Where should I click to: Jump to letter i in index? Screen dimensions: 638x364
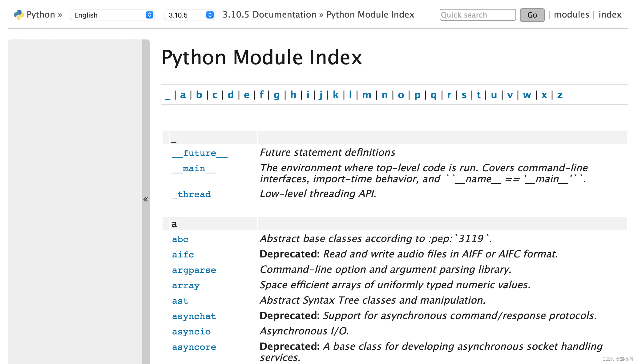(308, 95)
